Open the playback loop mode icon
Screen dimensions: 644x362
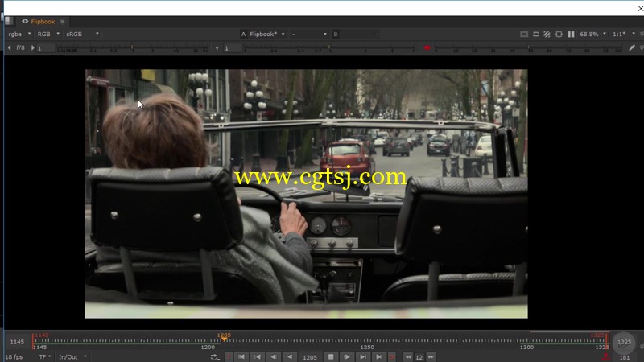click(214, 356)
